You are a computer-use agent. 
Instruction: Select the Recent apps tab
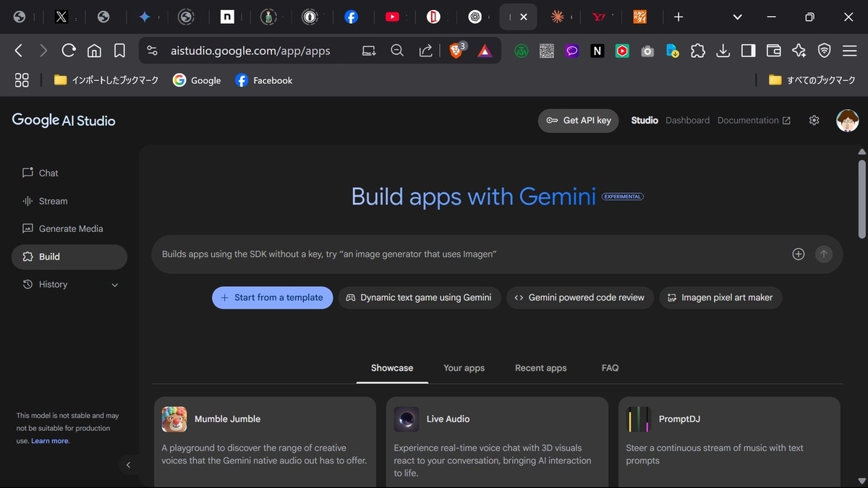(541, 368)
